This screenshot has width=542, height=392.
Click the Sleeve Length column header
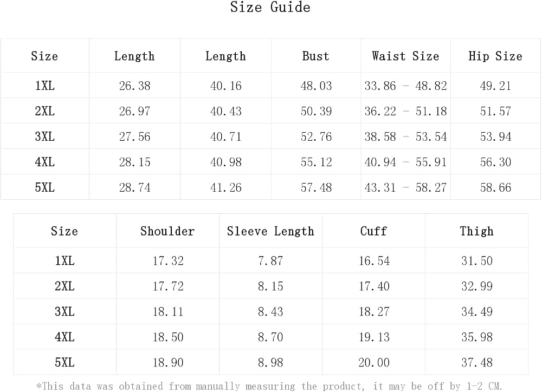tap(270, 231)
